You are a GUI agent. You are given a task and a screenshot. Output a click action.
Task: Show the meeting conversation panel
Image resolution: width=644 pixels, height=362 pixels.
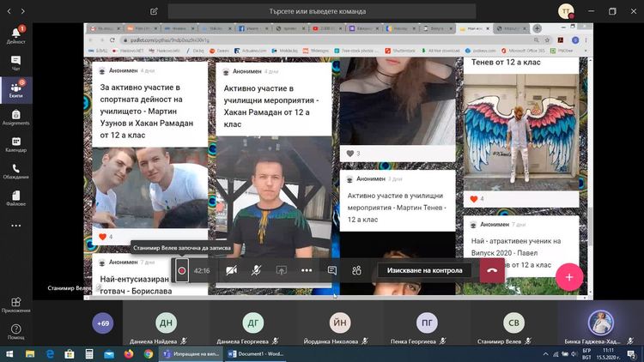(x=331, y=270)
